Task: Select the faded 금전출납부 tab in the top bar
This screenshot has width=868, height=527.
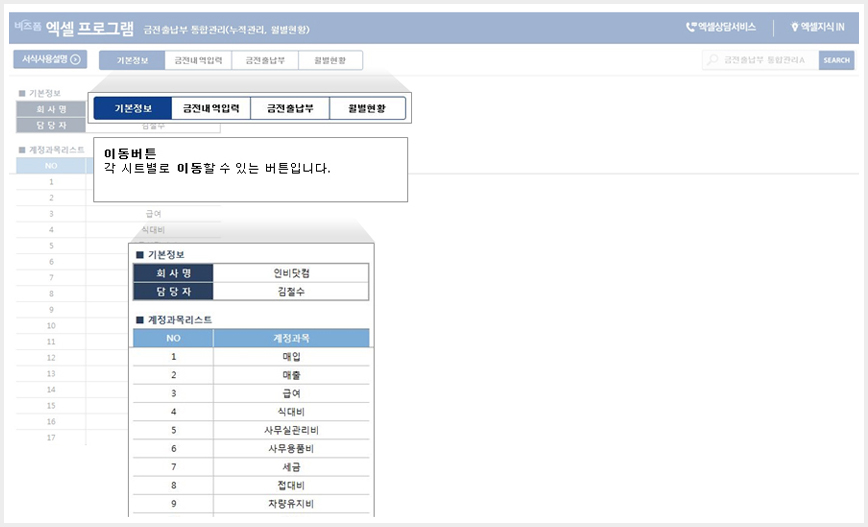Action: (x=265, y=60)
